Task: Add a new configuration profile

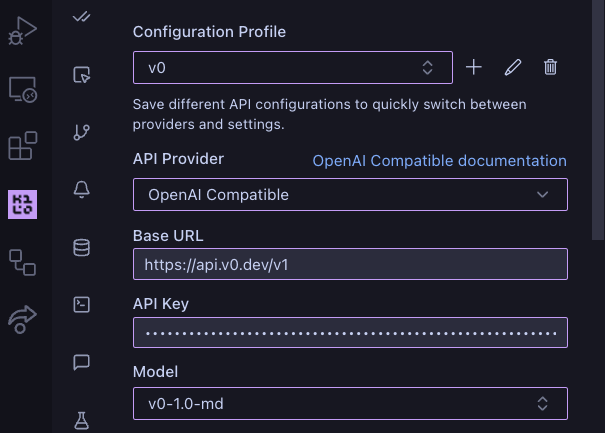Action: (474, 67)
